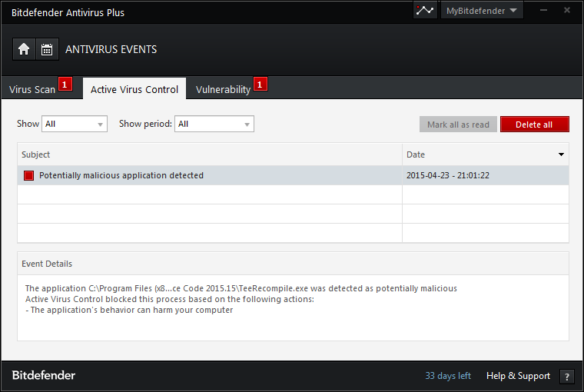The width and height of the screenshot is (584, 392).
Task: Toggle the Date column sort arrow
Action: pos(561,154)
